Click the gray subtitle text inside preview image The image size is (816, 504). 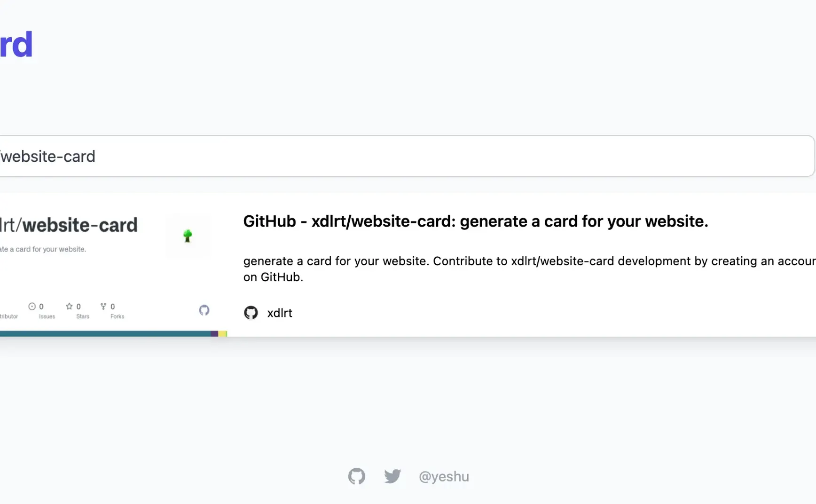pos(43,249)
